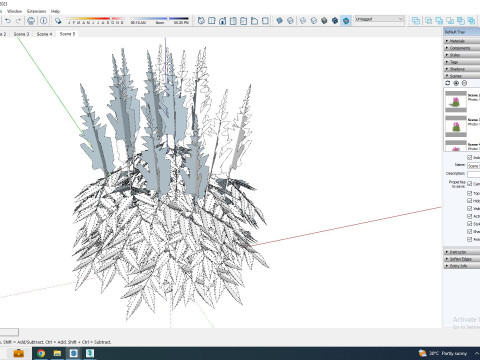The height and width of the screenshot is (360, 480).
Task: Select the Hidden Line style icon
Action: (313, 21)
